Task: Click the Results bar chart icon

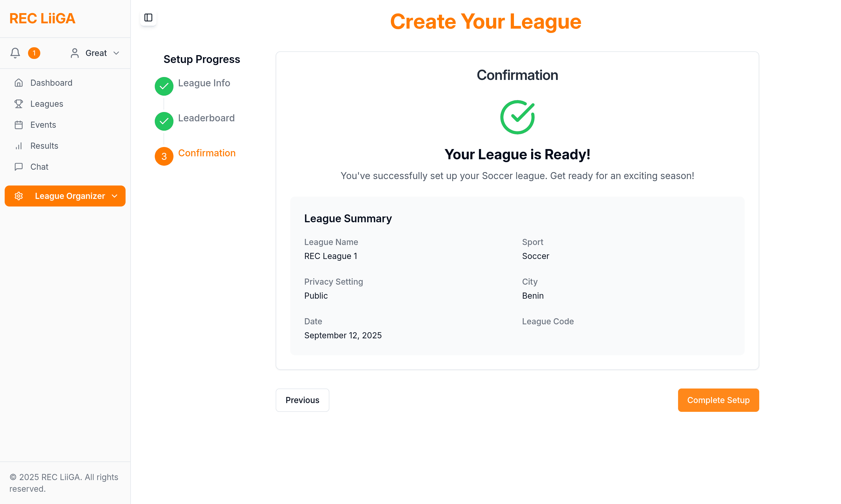Action: pyautogui.click(x=19, y=146)
